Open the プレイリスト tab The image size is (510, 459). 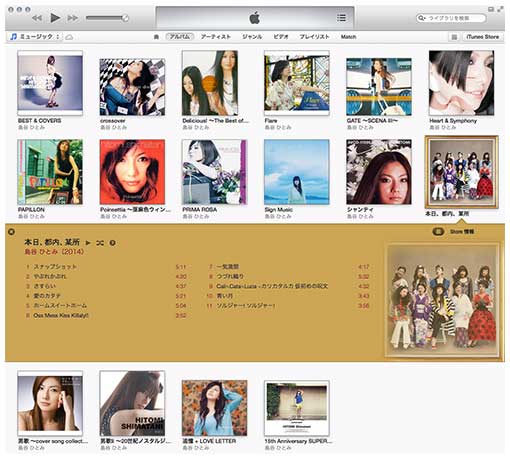(x=314, y=37)
